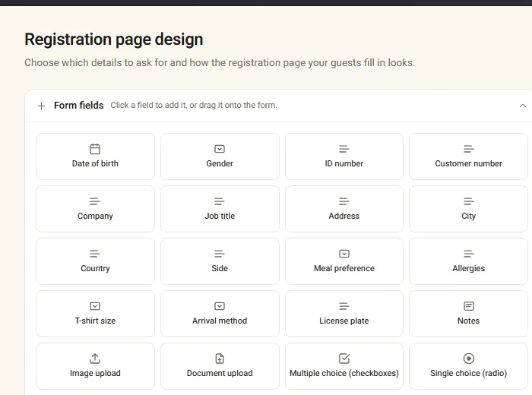
Task: Click the checkbox icon above Multiple choice
Action: [344, 359]
